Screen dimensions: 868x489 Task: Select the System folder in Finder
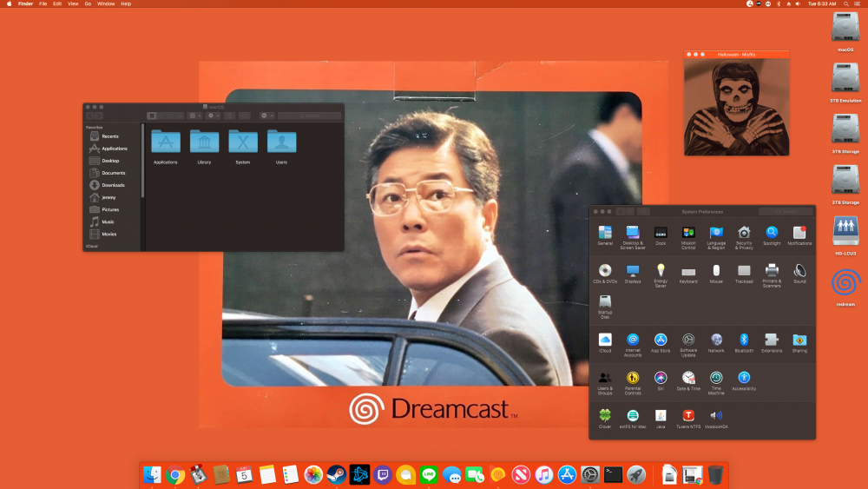click(x=243, y=147)
